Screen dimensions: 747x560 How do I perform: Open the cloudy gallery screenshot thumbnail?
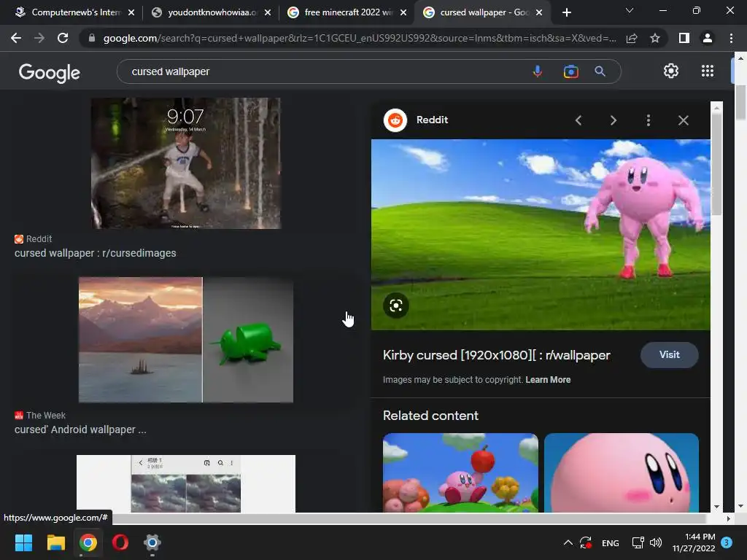pyautogui.click(x=186, y=484)
